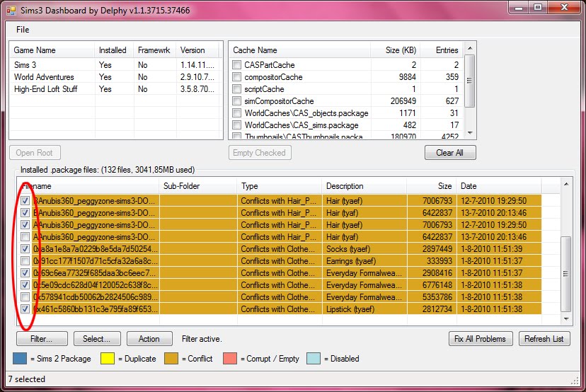Viewport: 586px width, 392px height.
Task: Click the Clear All button
Action: click(450, 152)
